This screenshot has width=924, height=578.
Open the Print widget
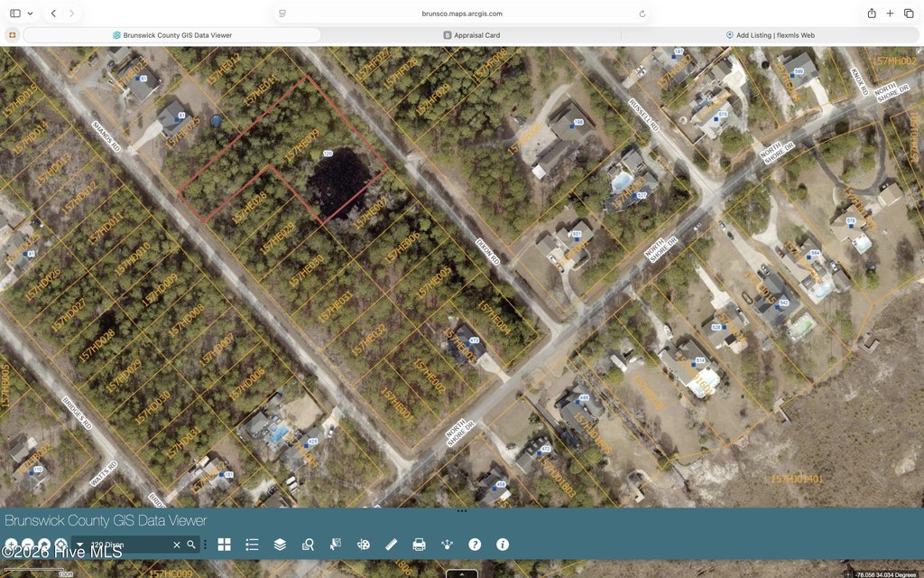coord(419,545)
